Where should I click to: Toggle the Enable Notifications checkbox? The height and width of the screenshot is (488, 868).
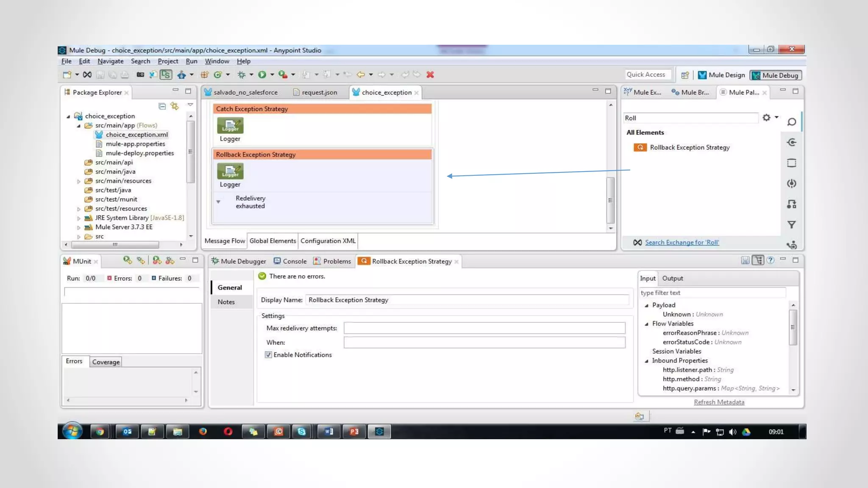268,355
